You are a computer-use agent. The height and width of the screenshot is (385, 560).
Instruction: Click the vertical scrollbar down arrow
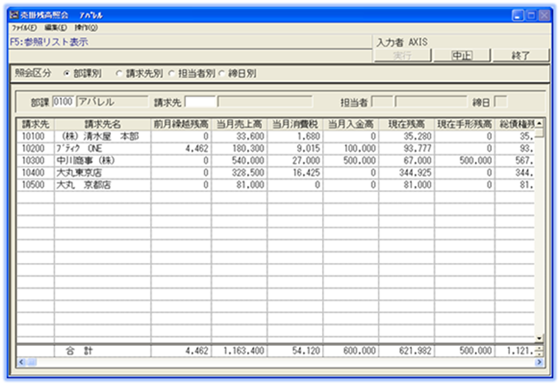click(539, 338)
